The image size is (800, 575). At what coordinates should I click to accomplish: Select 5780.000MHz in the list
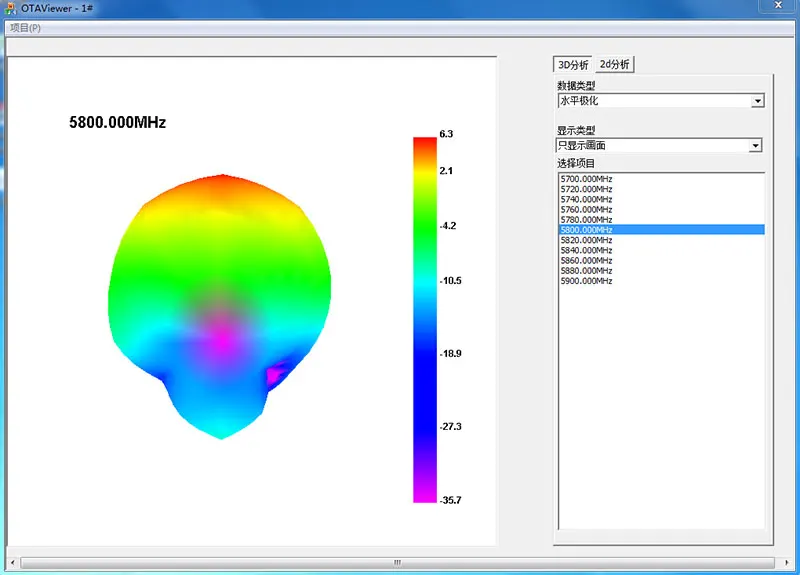[x=661, y=220]
